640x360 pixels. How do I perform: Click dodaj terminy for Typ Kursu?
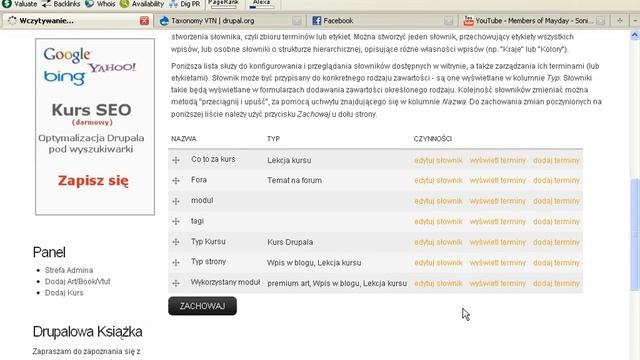(x=556, y=242)
